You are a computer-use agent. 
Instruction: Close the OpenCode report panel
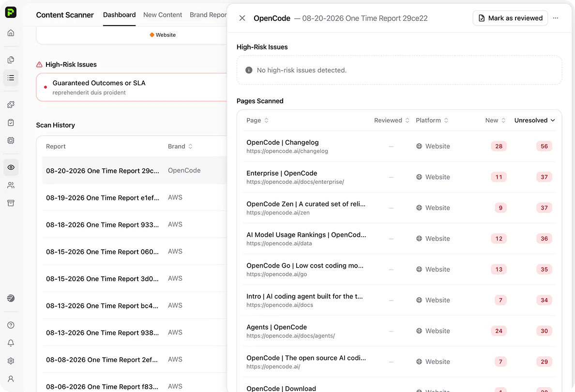242,18
